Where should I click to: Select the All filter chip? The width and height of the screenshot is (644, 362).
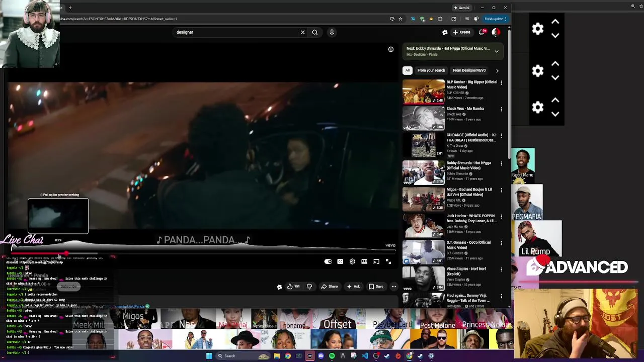pyautogui.click(x=408, y=70)
